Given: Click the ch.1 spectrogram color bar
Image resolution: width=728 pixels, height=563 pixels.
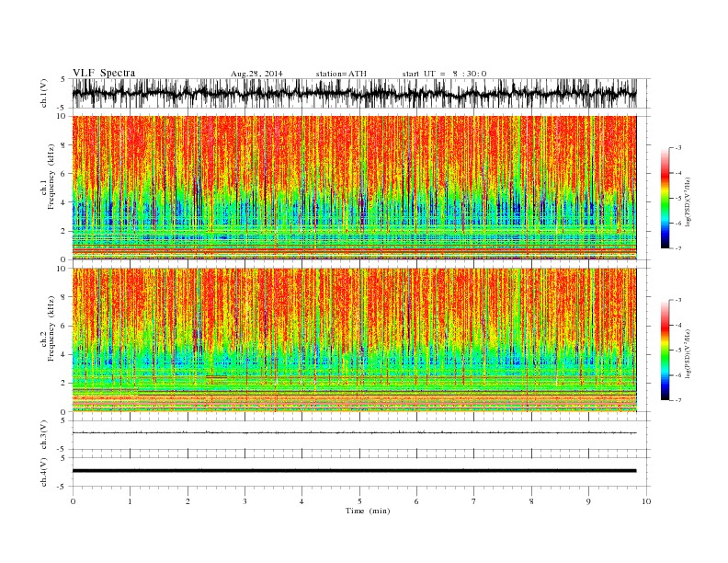Looking at the screenshot, I should pyautogui.click(x=665, y=198).
